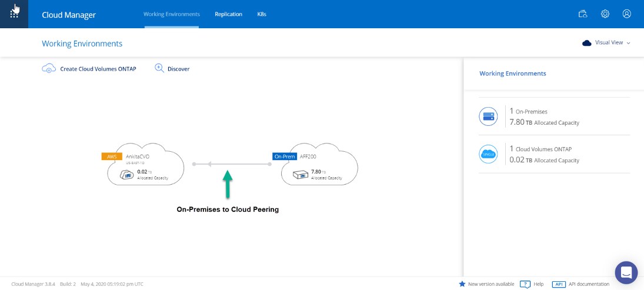Screen dimensions: 644x290
Task: Open the cloud folder icon in header
Action: coord(583,14)
